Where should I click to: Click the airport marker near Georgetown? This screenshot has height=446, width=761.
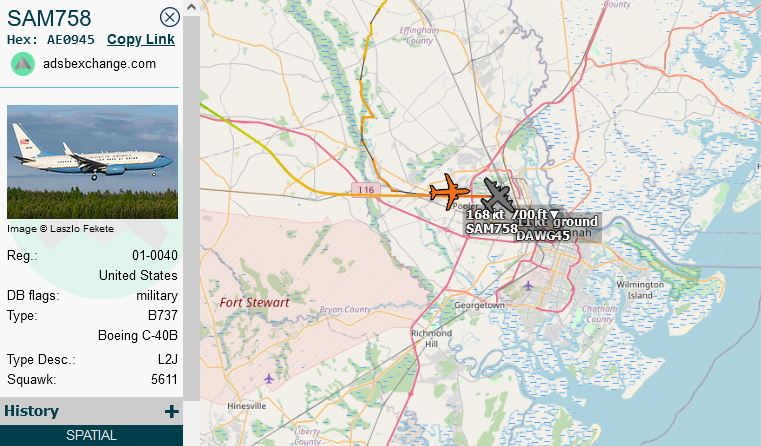[528, 286]
